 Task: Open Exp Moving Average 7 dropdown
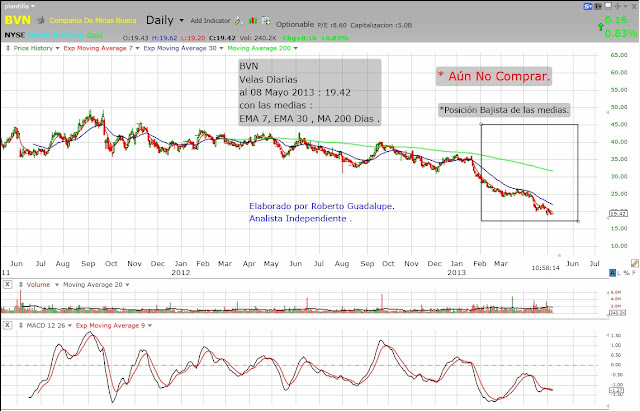point(101,48)
